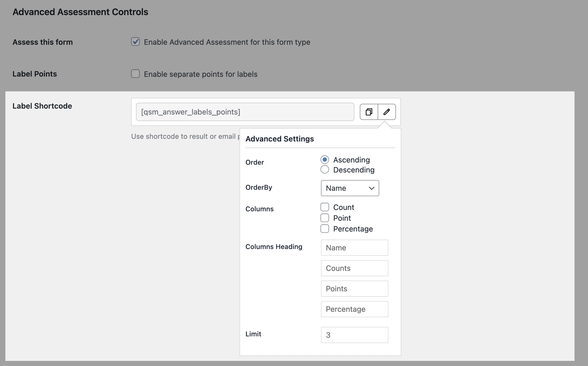
Task: Click the copy shortcode icon
Action: click(369, 112)
